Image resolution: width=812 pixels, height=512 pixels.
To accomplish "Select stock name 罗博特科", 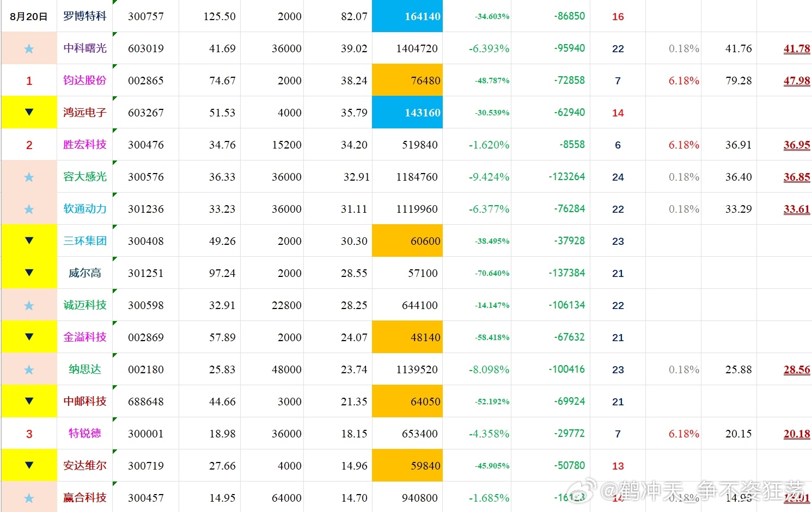I will pos(85,16).
